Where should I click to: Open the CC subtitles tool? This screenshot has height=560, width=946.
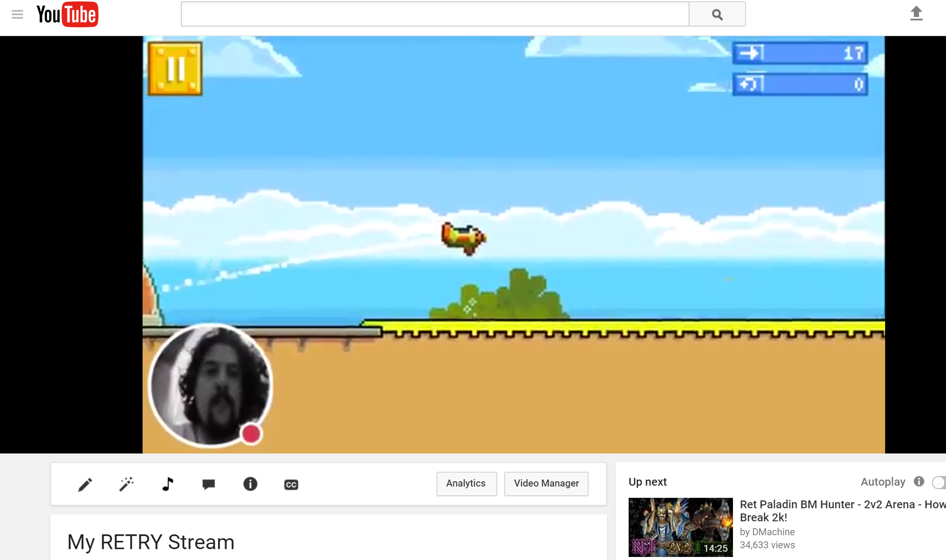pyautogui.click(x=291, y=485)
